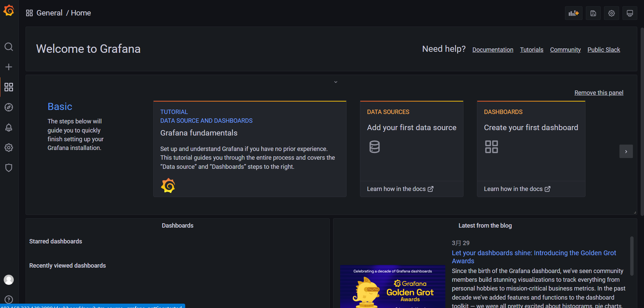Screen dimensions: 644x308
Task: Open the Tutorials link
Action: pos(532,50)
